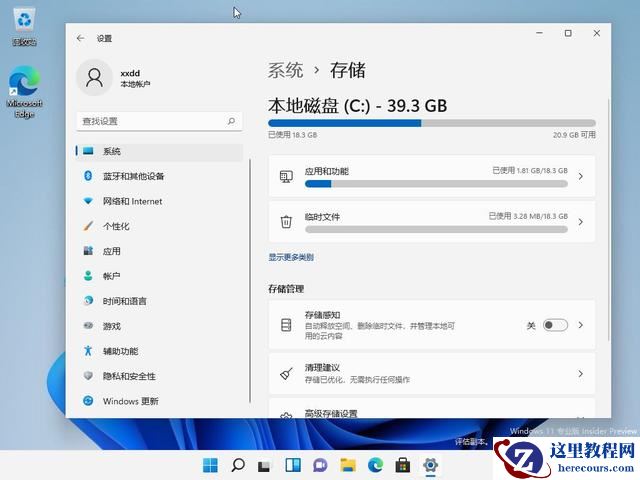
Task: Click the 存储感知 title text
Action: coord(322,315)
